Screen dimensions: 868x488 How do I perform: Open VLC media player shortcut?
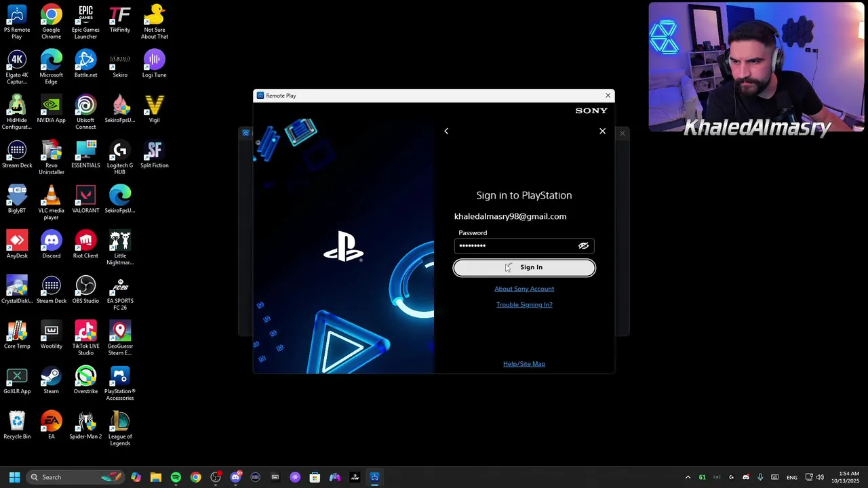pyautogui.click(x=51, y=203)
